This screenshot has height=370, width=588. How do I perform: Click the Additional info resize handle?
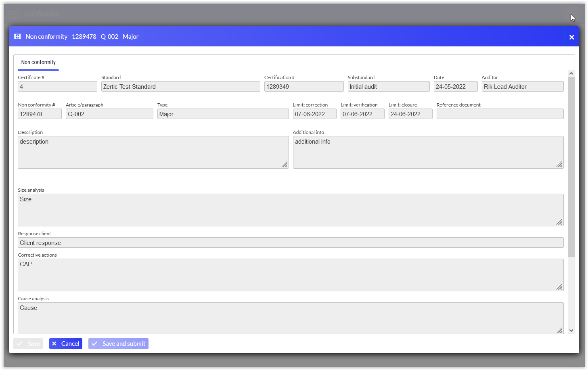tap(559, 164)
